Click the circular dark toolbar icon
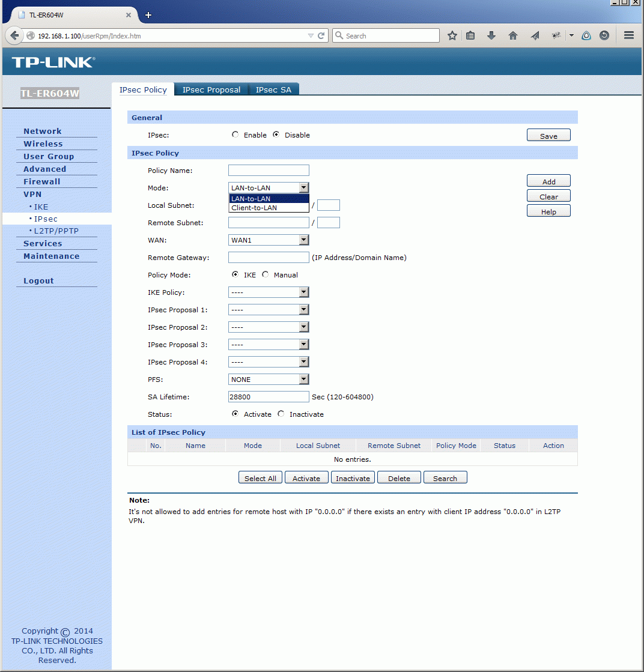Viewport: 644px width, 672px height. coord(604,35)
